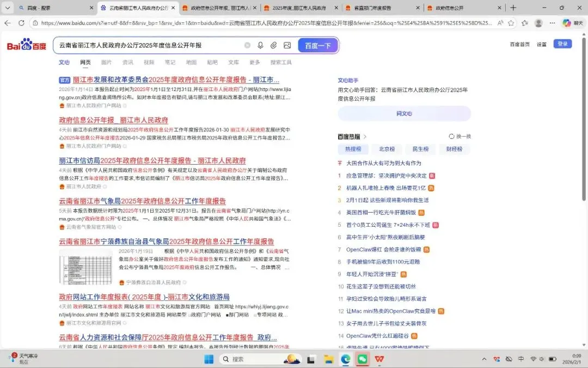Close the 百度-搜索 tab

pyautogui.click(x=91, y=8)
